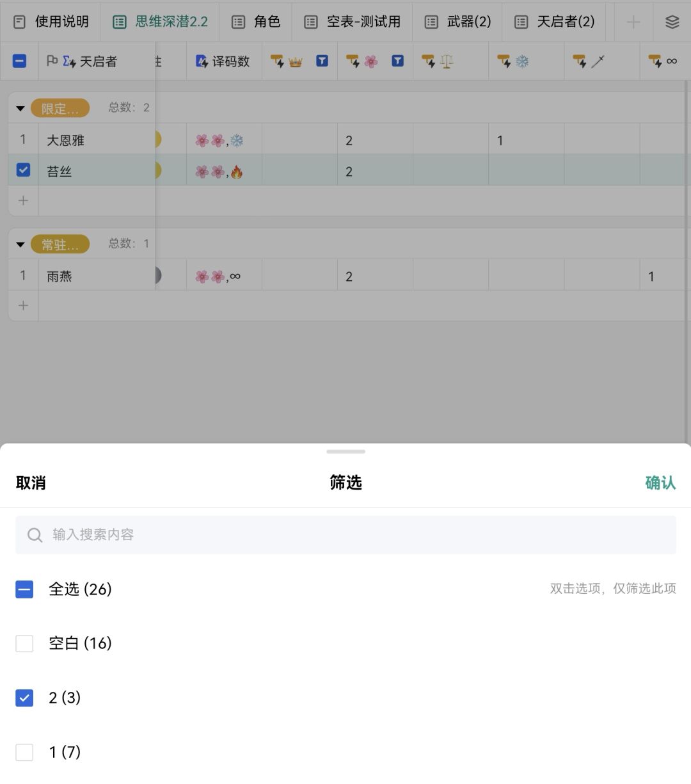The width and height of the screenshot is (691, 784).
Task: Open the layers stack icon
Action: coord(672,22)
